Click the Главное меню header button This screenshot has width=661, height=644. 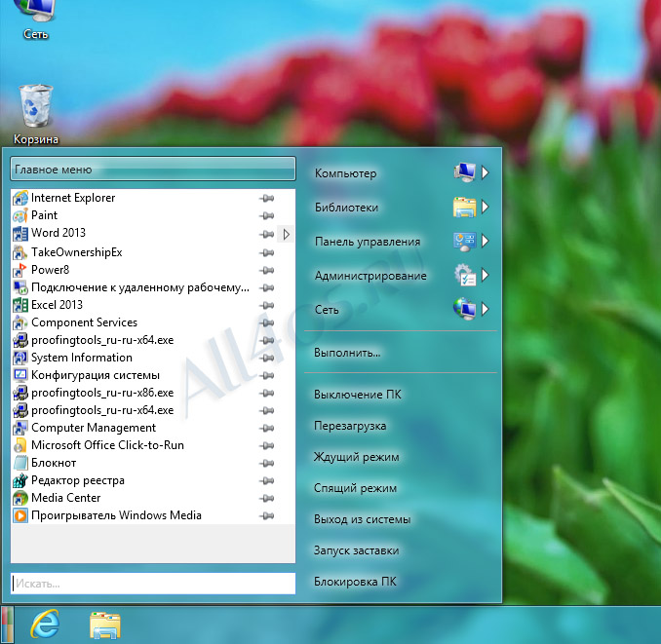[153, 169]
